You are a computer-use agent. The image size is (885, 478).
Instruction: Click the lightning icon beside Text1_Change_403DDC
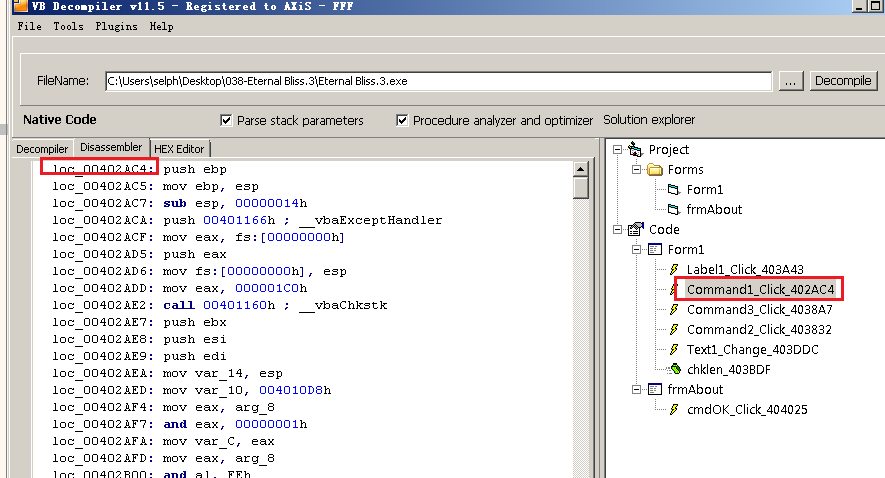click(x=674, y=350)
